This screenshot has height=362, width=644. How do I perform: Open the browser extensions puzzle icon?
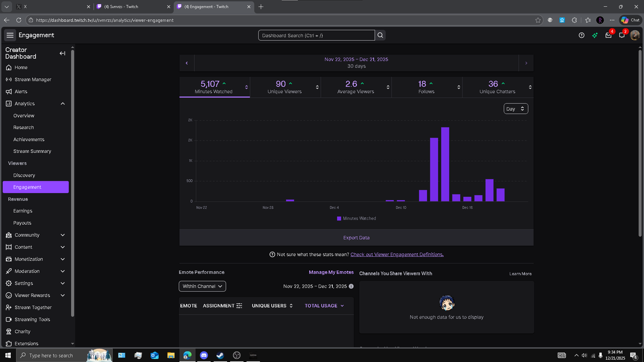point(575,20)
